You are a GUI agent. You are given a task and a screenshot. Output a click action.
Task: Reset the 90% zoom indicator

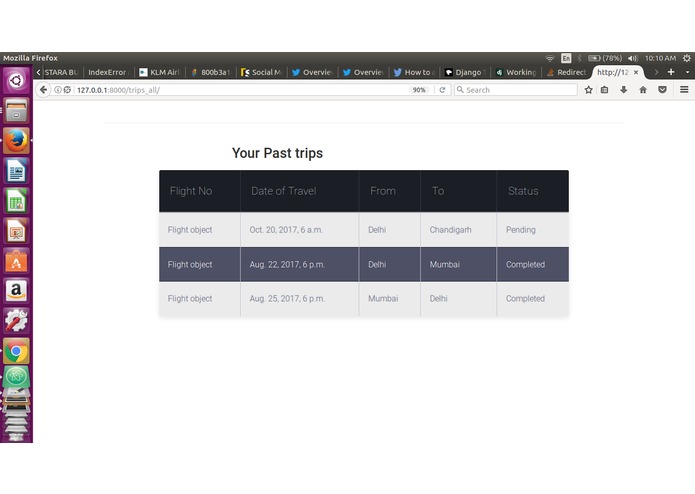419,90
